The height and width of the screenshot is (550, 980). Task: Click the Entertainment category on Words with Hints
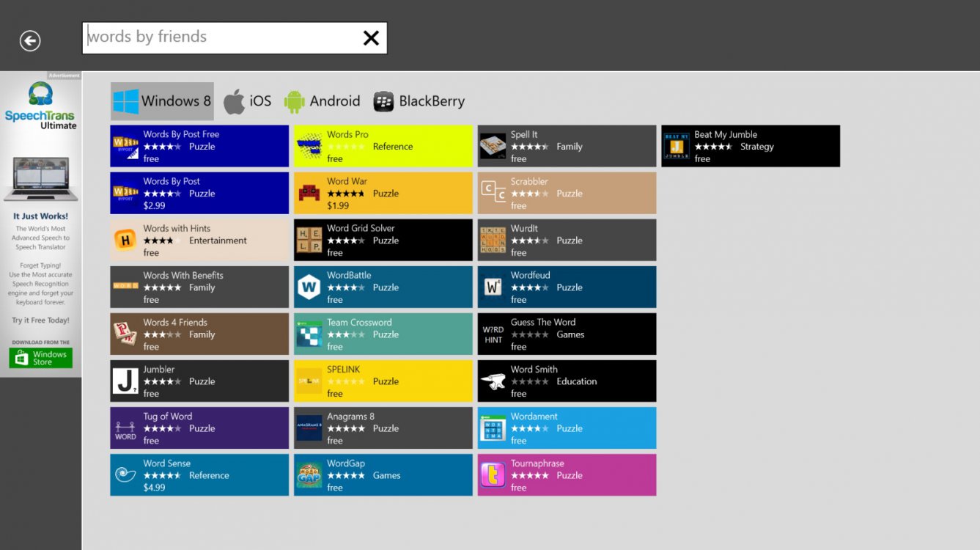[x=218, y=241]
